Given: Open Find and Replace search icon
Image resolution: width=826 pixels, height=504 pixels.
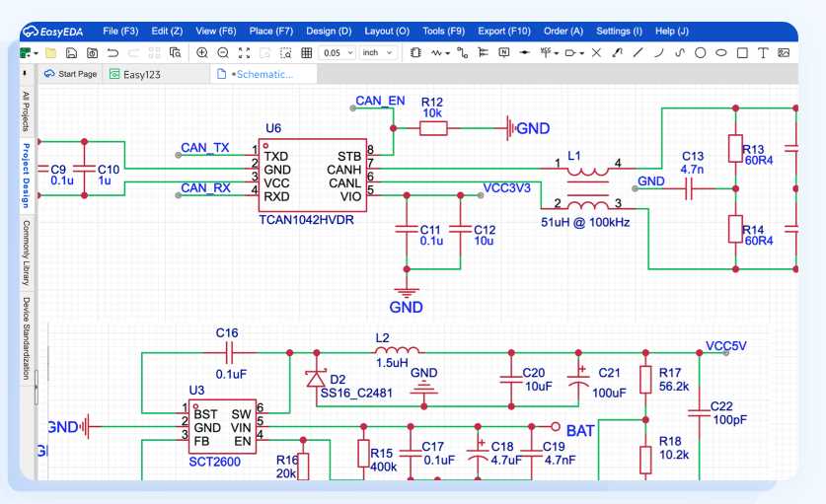Looking at the screenshot, I should 175,52.
